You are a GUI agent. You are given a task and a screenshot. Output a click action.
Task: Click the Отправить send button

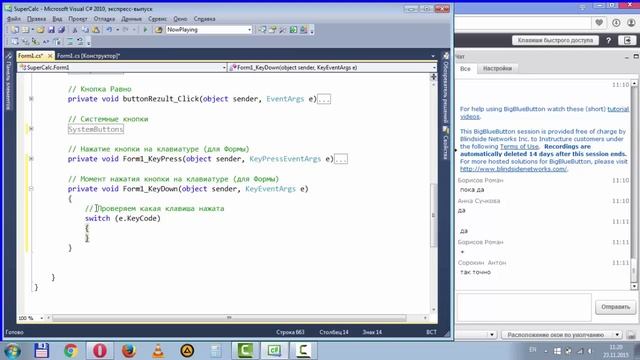(x=615, y=307)
